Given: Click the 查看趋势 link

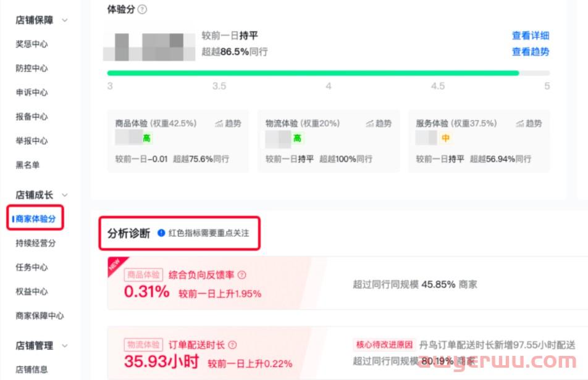Looking at the screenshot, I should [x=530, y=52].
